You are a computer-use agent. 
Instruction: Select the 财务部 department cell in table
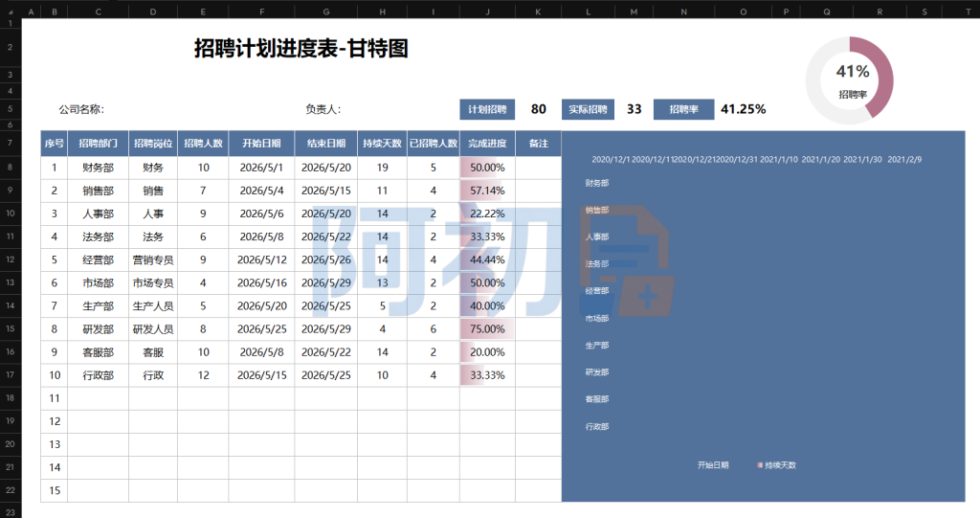pos(99,168)
